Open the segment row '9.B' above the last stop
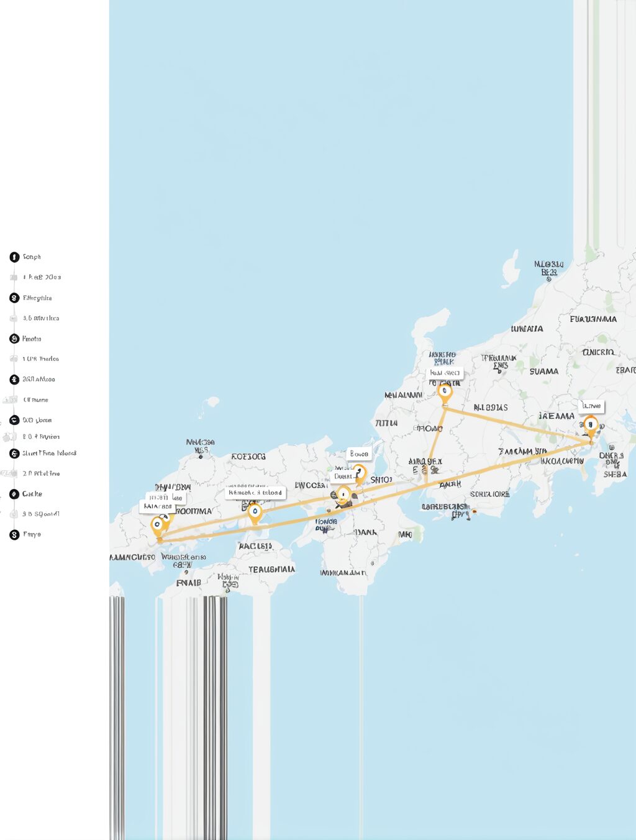Screen dimensions: 636x840 click(36, 514)
